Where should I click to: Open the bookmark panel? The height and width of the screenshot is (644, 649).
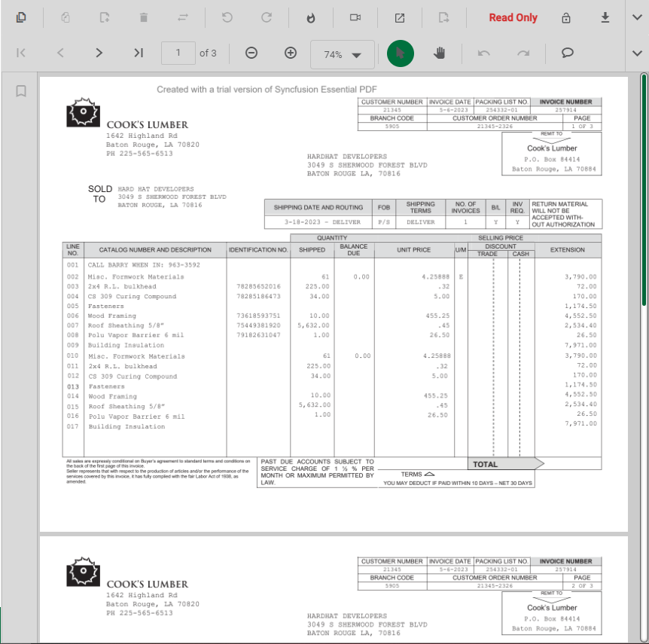point(20,91)
